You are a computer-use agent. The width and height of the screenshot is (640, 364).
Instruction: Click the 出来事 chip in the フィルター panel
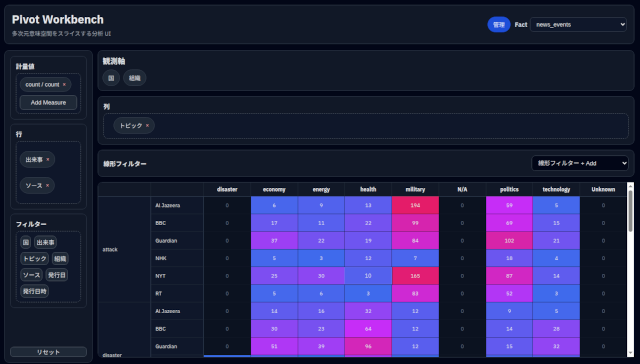[45, 242]
